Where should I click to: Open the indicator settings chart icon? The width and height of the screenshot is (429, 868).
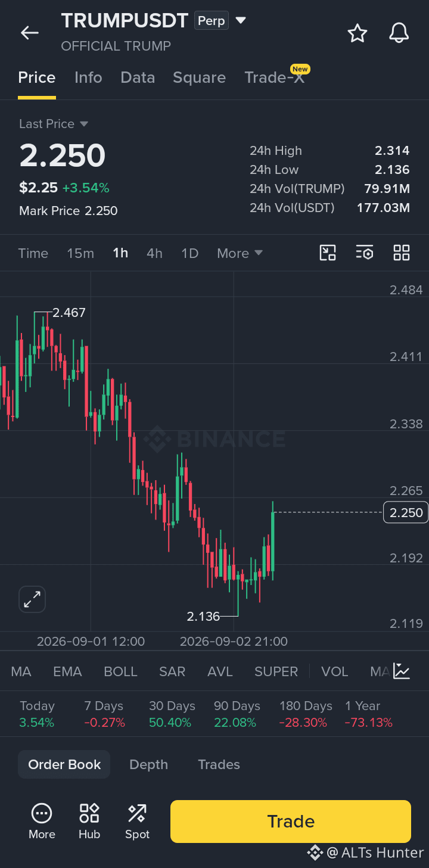[402, 671]
